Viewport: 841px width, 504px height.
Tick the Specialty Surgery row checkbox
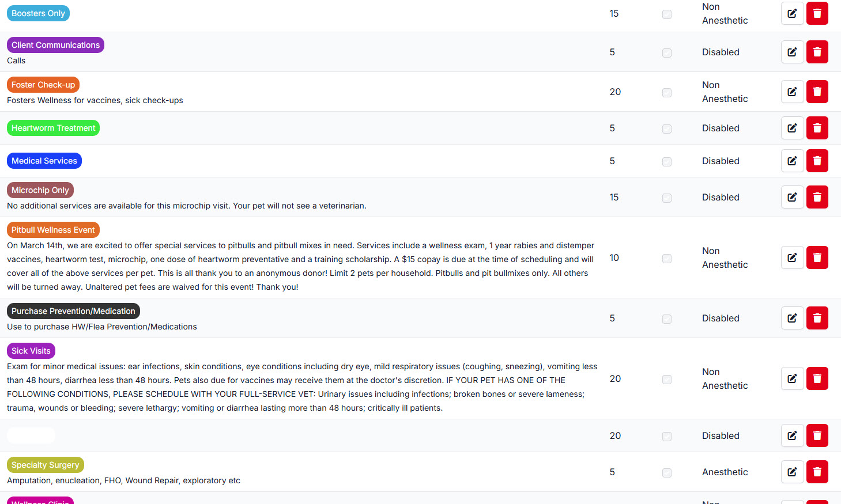point(667,473)
